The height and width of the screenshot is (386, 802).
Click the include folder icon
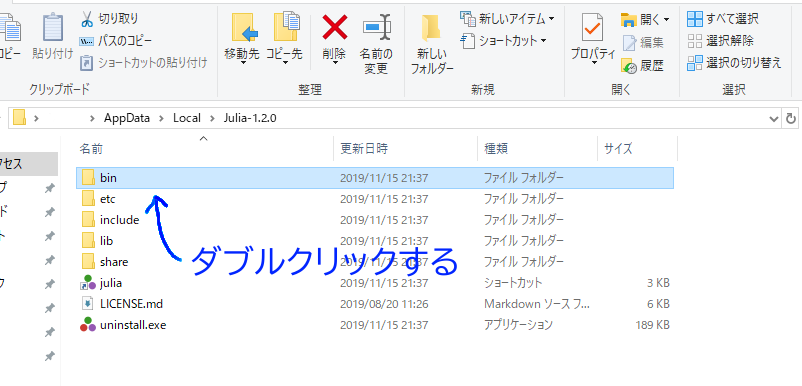(x=88, y=220)
